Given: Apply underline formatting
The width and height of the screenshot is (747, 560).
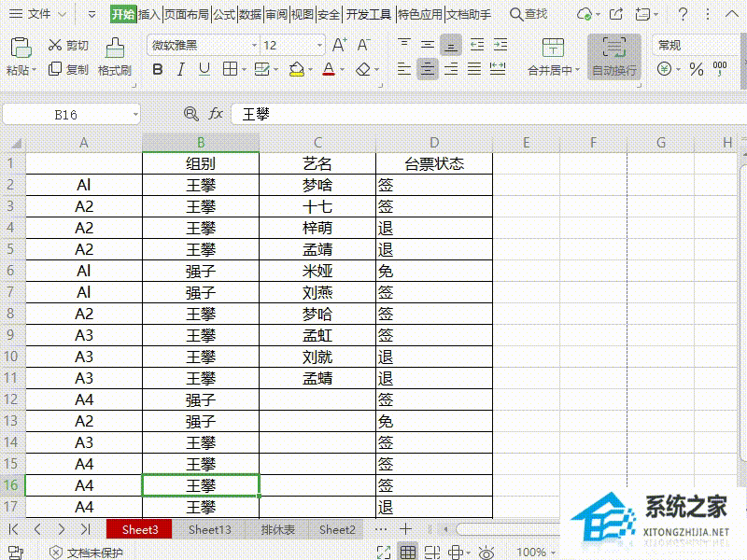Looking at the screenshot, I should coord(204,69).
